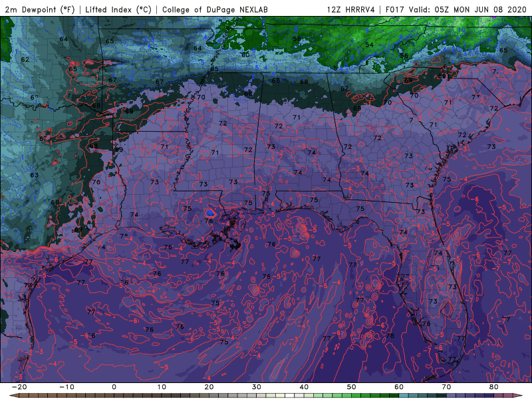Click the 10 tick label on color bar

(x=162, y=387)
